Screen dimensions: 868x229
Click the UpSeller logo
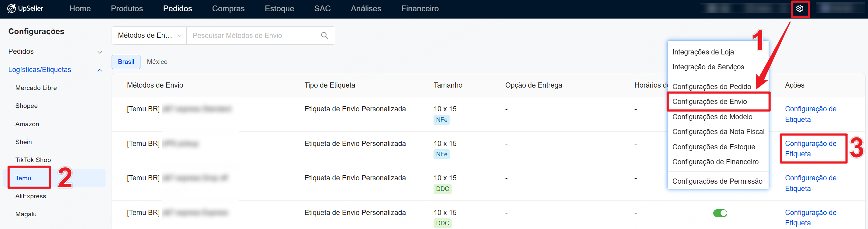tap(26, 9)
